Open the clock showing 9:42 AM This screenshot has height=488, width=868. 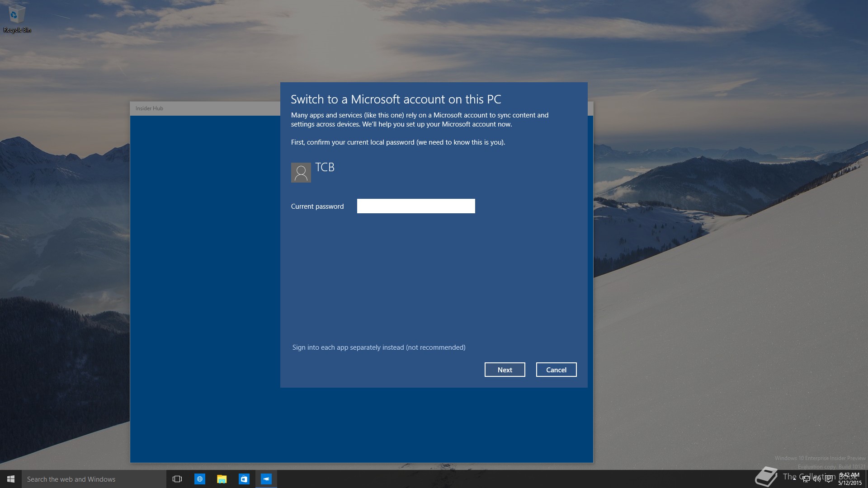point(850,479)
